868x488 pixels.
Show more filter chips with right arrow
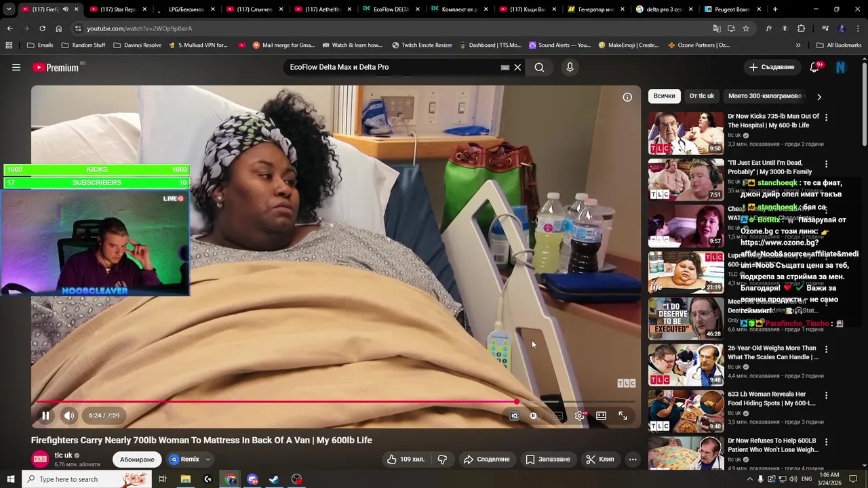819,97
